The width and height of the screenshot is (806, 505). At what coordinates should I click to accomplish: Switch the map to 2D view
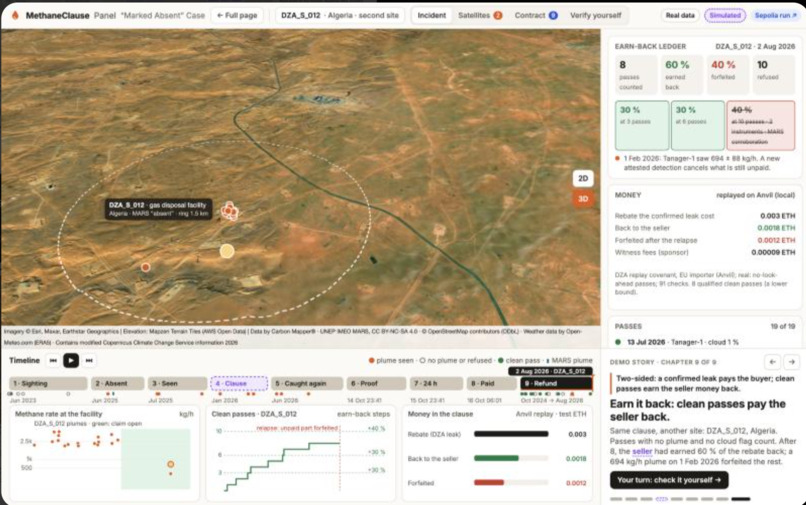coord(583,178)
